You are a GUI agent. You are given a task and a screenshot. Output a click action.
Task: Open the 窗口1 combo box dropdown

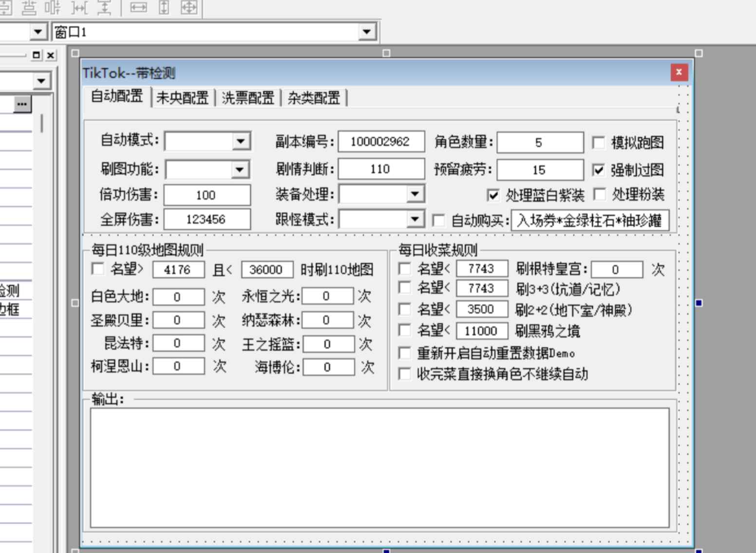[366, 32]
